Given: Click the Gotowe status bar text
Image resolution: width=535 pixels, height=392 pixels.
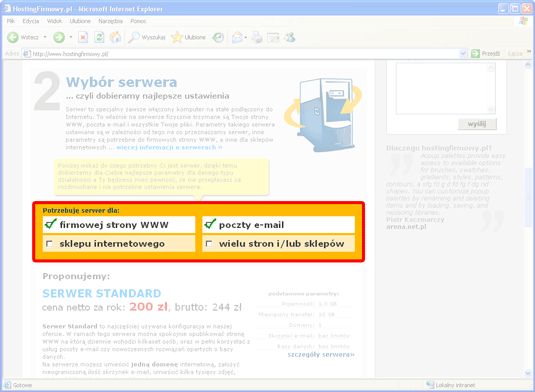Looking at the screenshot, I should (23, 385).
